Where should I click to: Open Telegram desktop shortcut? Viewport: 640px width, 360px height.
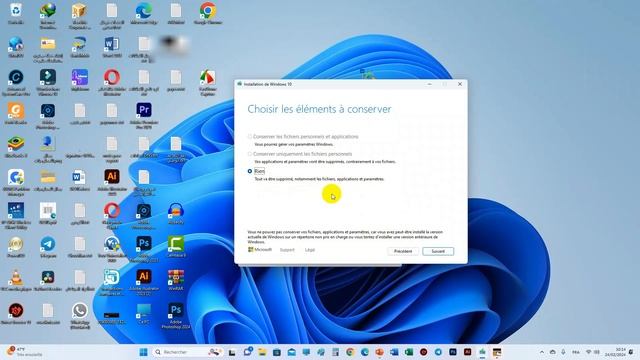(x=48, y=247)
